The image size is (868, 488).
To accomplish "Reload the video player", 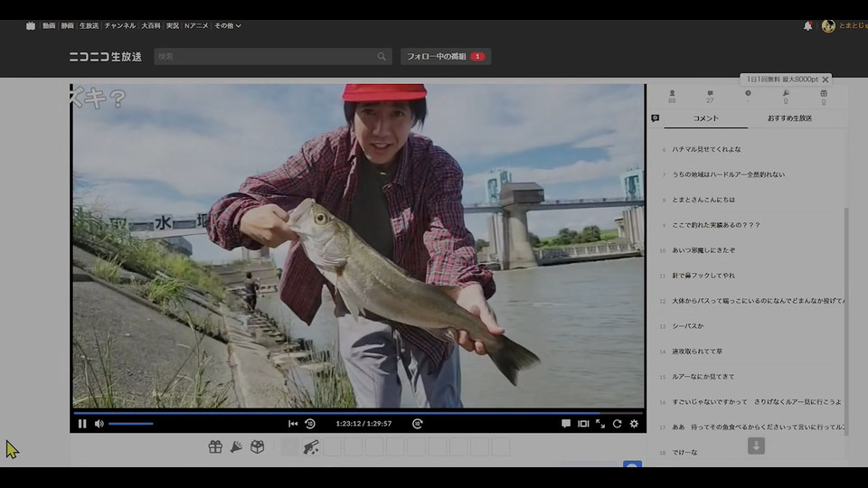I will click(617, 423).
